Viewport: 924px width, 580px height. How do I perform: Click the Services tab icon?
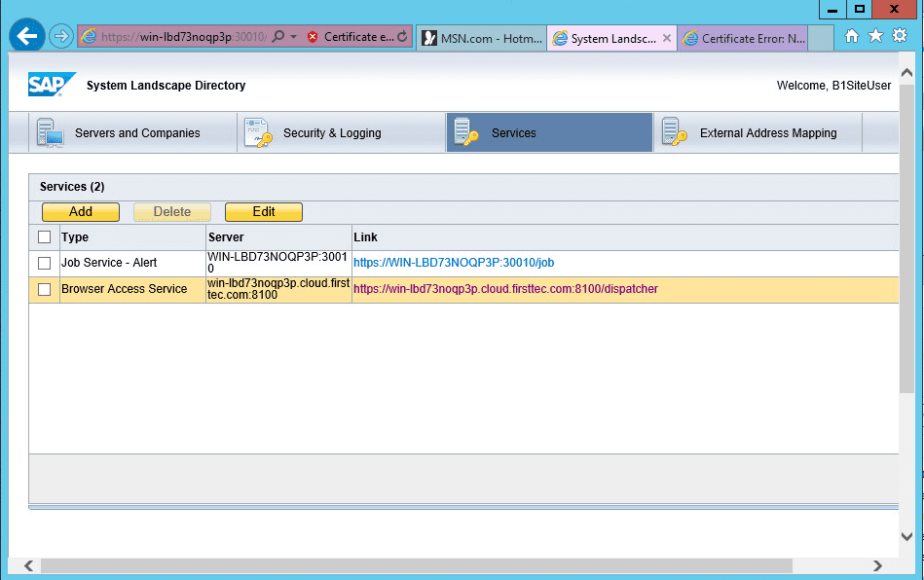coord(464,131)
